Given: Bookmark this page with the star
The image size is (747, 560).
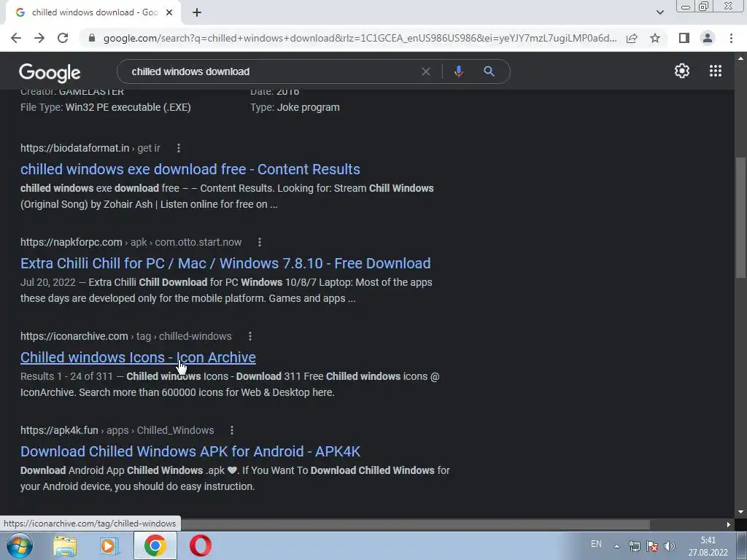Looking at the screenshot, I should point(655,38).
